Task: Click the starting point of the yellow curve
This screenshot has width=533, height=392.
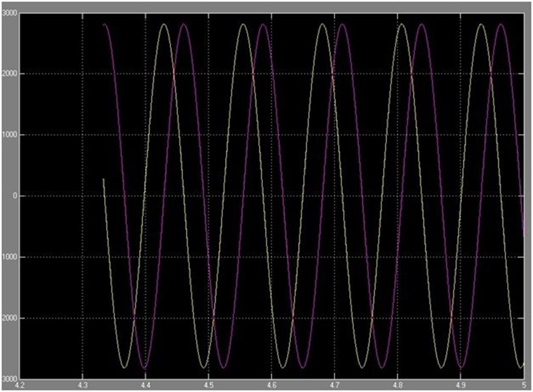Action: (x=105, y=180)
